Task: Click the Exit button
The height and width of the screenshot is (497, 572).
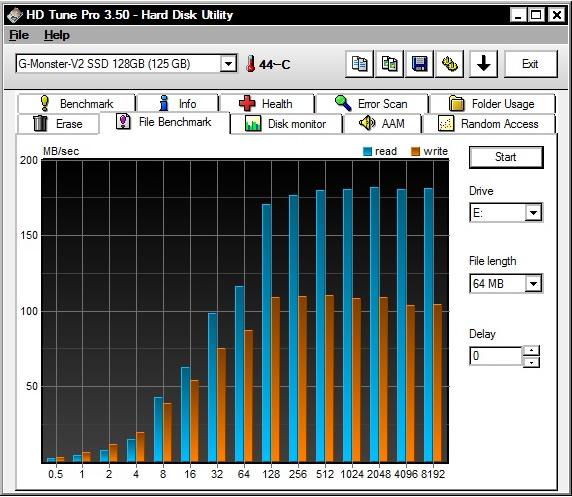Action: point(531,64)
